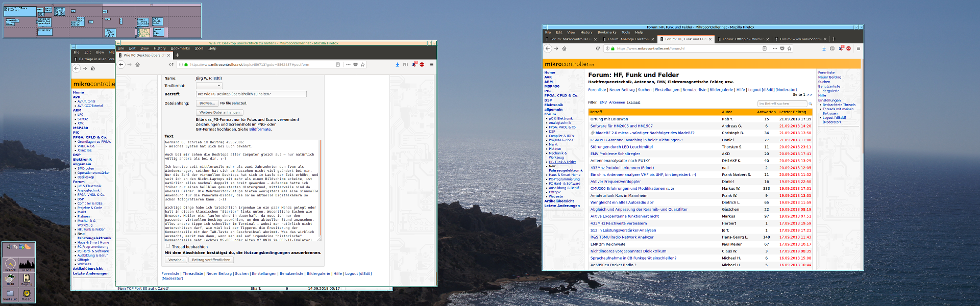Show sidebars icon in HF forum window

(832, 48)
